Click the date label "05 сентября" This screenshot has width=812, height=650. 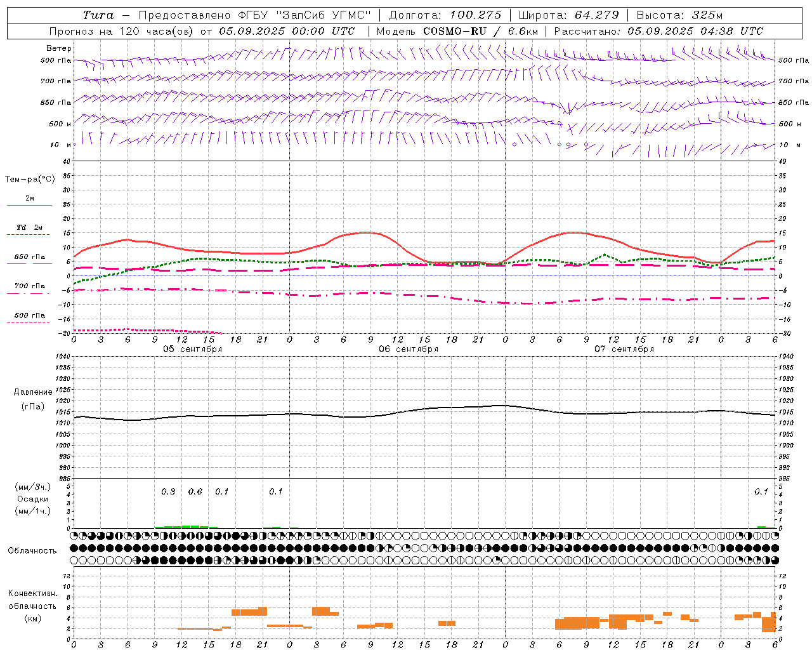click(193, 349)
